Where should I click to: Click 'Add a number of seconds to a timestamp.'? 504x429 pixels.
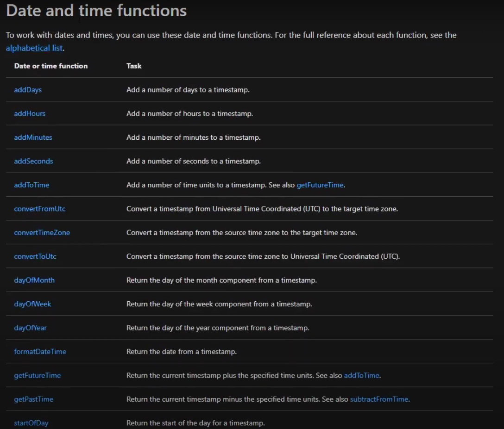(x=194, y=161)
